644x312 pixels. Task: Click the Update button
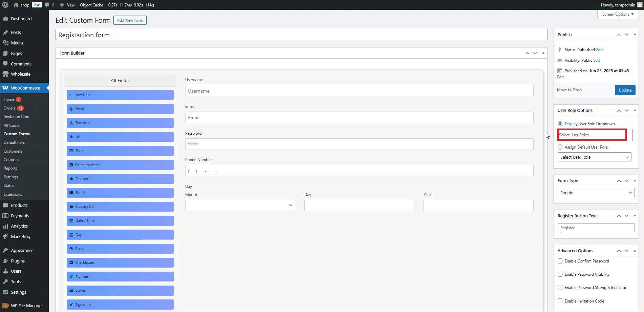point(625,90)
